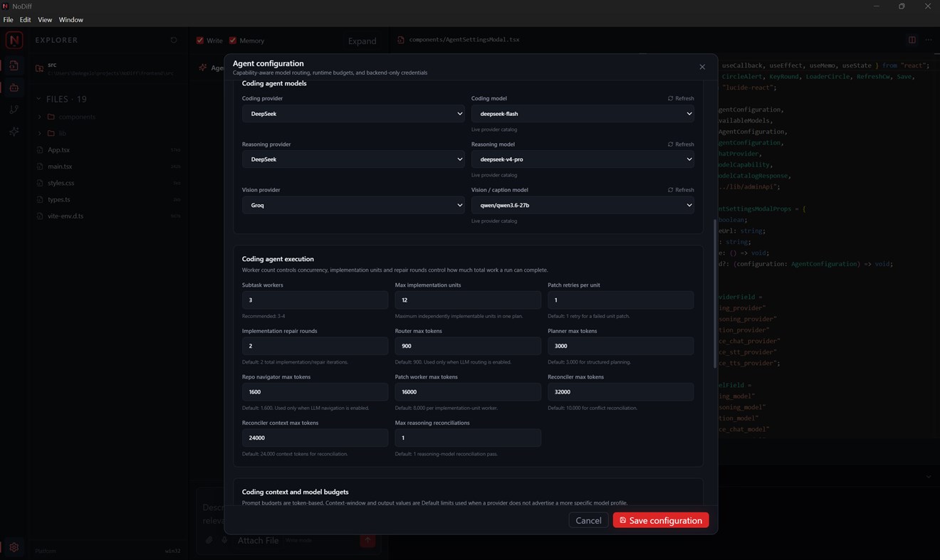The width and height of the screenshot is (940, 560).
Task: Toggle split editor layout icon
Action: coord(912,40)
